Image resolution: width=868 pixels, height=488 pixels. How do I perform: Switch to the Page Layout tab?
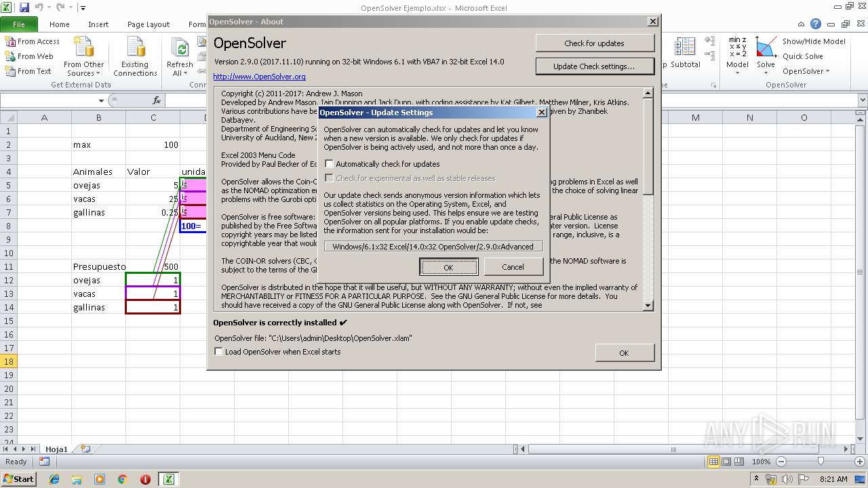[x=149, y=24]
